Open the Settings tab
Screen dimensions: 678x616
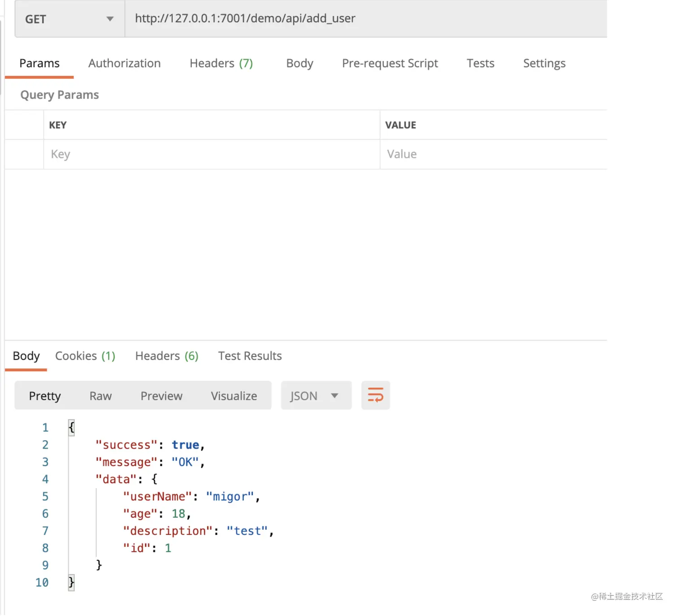[x=544, y=63]
